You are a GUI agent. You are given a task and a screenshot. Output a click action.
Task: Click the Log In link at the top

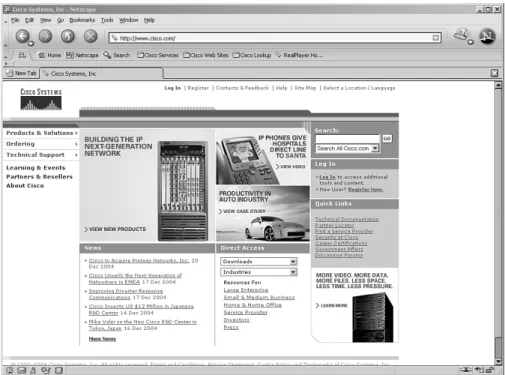tap(173, 88)
